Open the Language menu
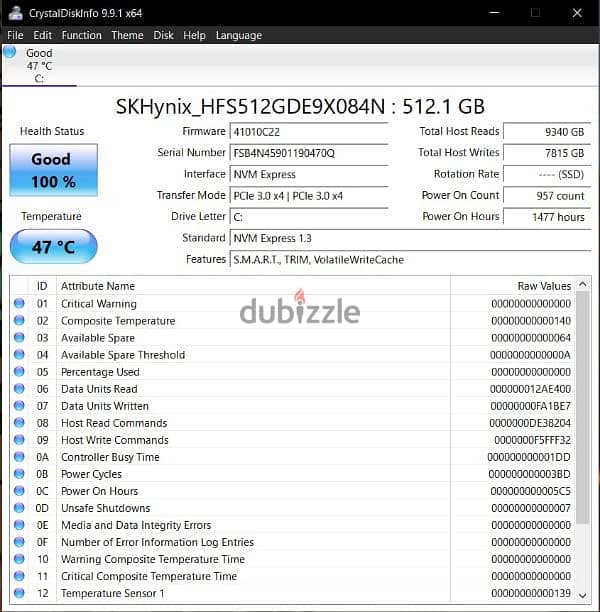The image size is (600, 612). click(239, 36)
